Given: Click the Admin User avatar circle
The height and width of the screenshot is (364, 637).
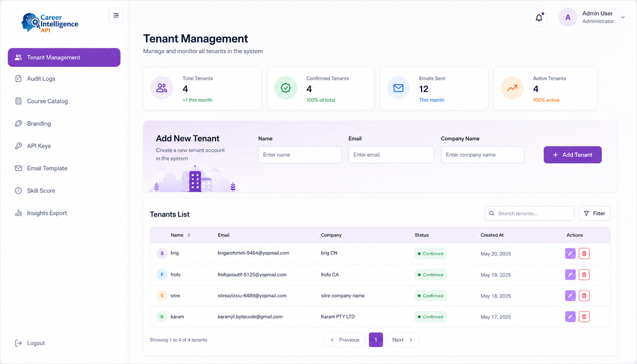Looking at the screenshot, I should (568, 17).
